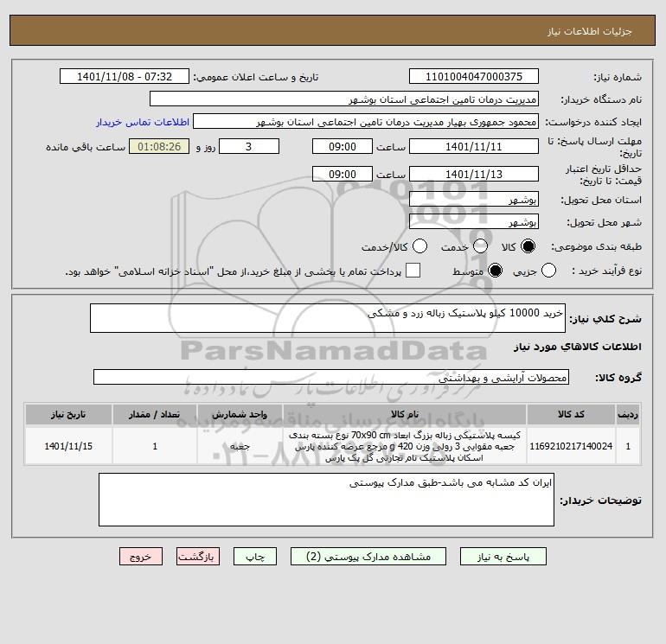666x644 pixels.
Task: Click the پاسخ به نیاز button
Action: point(503,557)
